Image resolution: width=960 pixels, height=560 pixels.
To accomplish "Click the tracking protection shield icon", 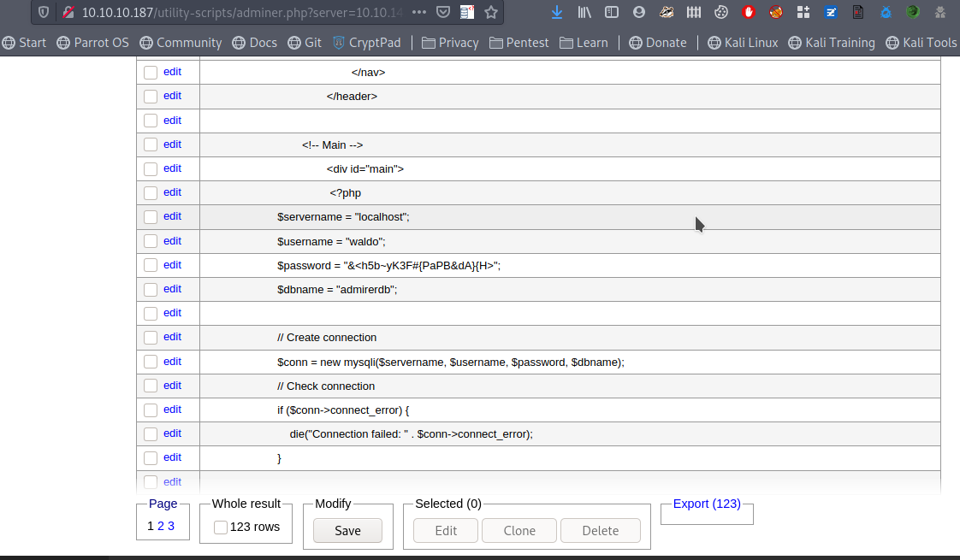I will coord(44,12).
